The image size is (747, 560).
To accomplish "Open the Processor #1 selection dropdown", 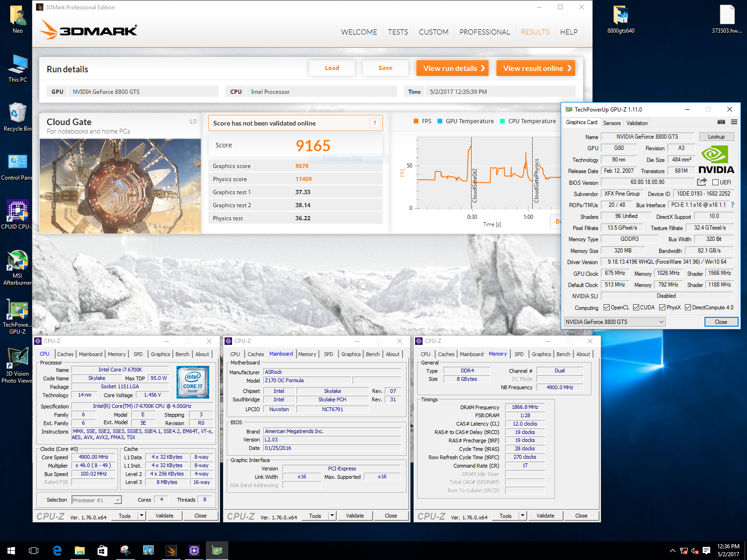I will [97, 500].
